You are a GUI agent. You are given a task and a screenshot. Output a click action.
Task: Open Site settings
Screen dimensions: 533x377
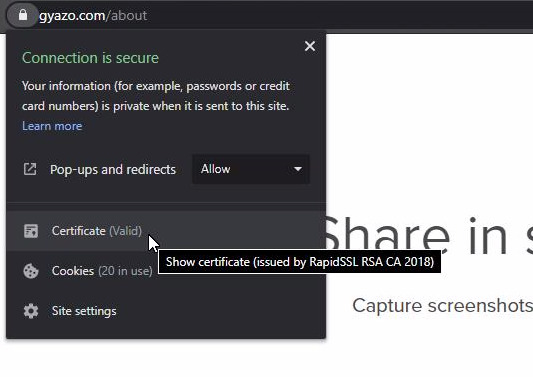point(166,311)
